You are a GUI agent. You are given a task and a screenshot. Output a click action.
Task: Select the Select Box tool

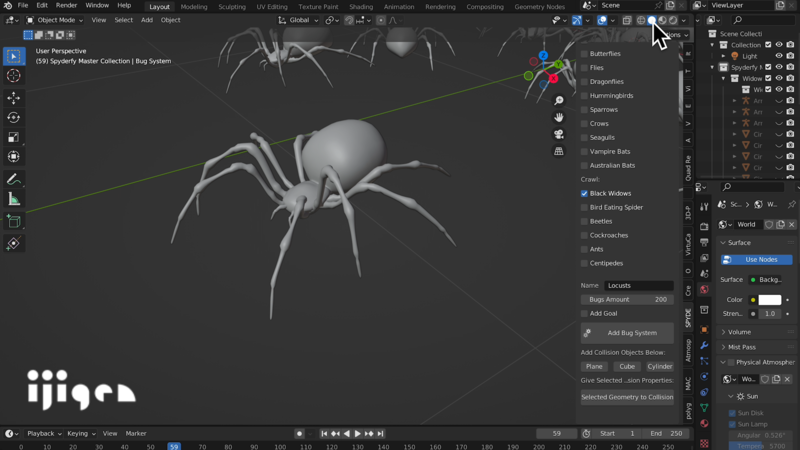(14, 56)
